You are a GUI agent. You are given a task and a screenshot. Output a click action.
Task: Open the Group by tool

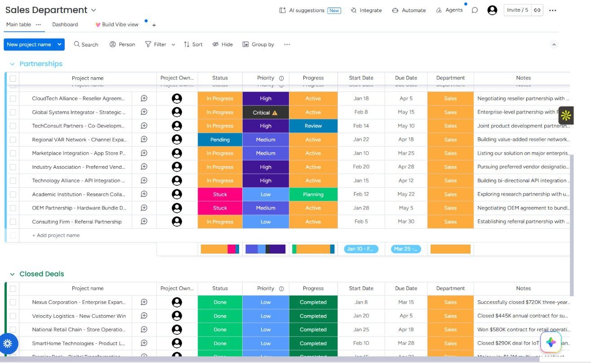pyautogui.click(x=258, y=44)
